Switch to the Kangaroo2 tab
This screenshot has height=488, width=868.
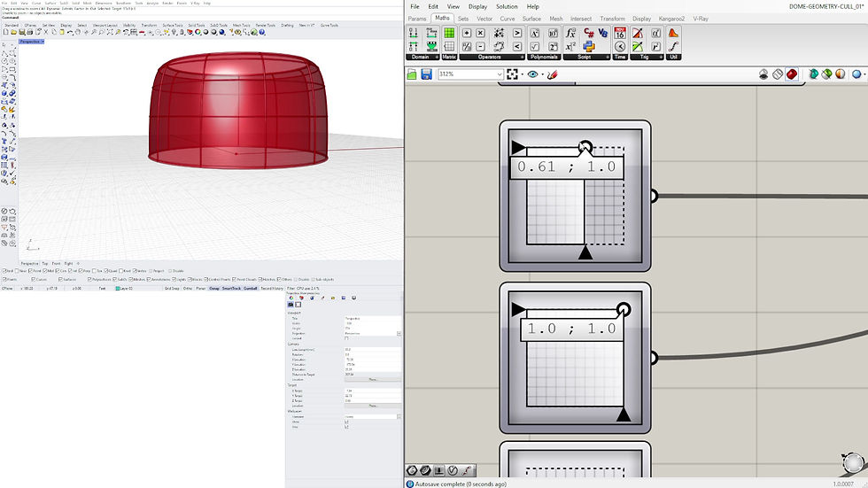point(671,19)
